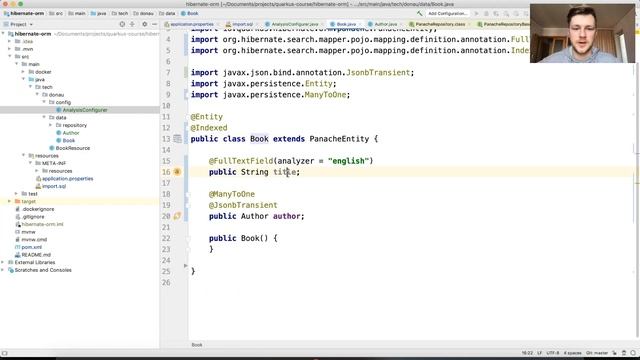This screenshot has width=640, height=360.
Task: Click caret position 16:22 in status bar
Action: (x=527, y=353)
